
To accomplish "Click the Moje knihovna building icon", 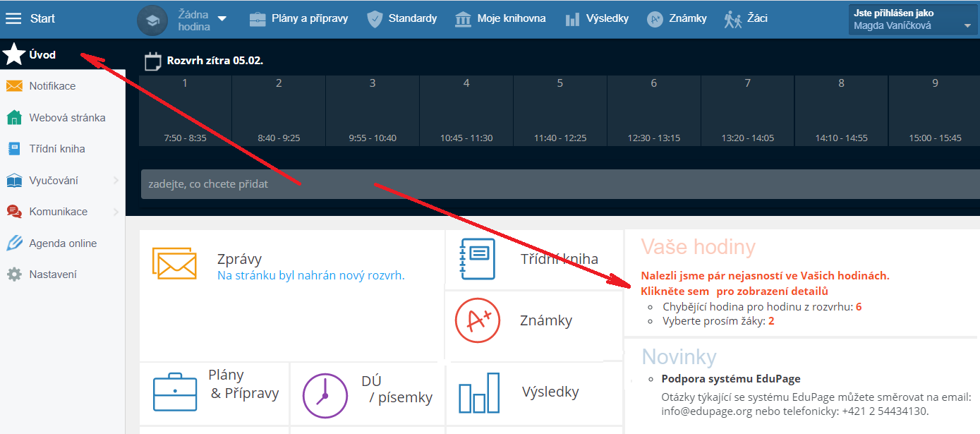I will tap(464, 19).
